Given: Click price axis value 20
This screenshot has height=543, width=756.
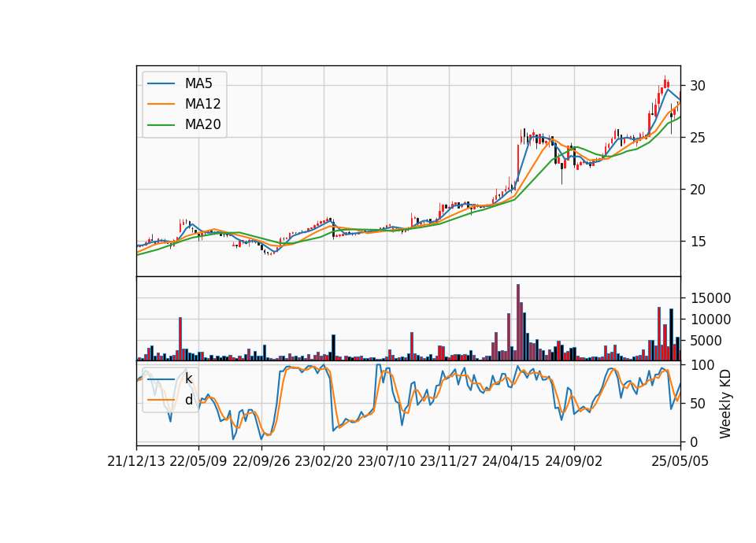Looking at the screenshot, I should 698,190.
